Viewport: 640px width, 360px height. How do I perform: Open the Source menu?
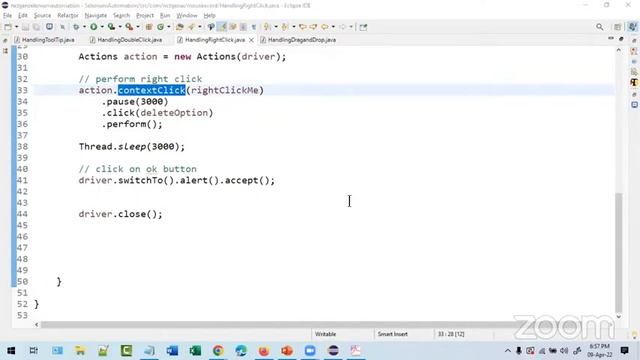click(x=42, y=16)
